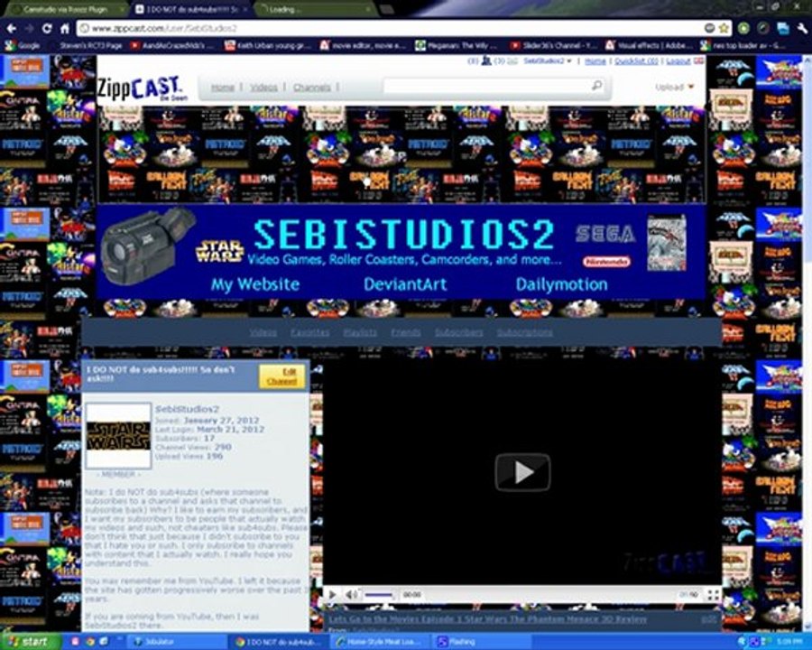Image resolution: width=812 pixels, height=650 pixels.
Task: Open the ZippCast Home nav link
Action: 223,88
